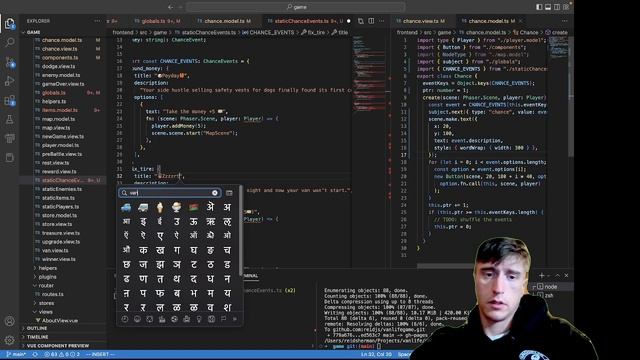The width and height of the screenshot is (640, 360).
Task: Expand the stores folder
Action: [x=46, y=303]
